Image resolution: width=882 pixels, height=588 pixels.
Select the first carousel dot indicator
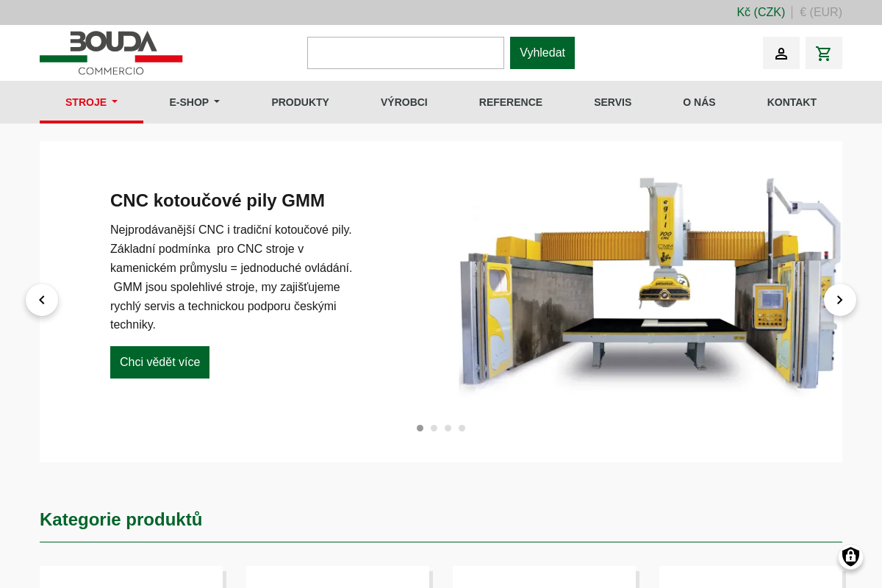click(x=420, y=429)
